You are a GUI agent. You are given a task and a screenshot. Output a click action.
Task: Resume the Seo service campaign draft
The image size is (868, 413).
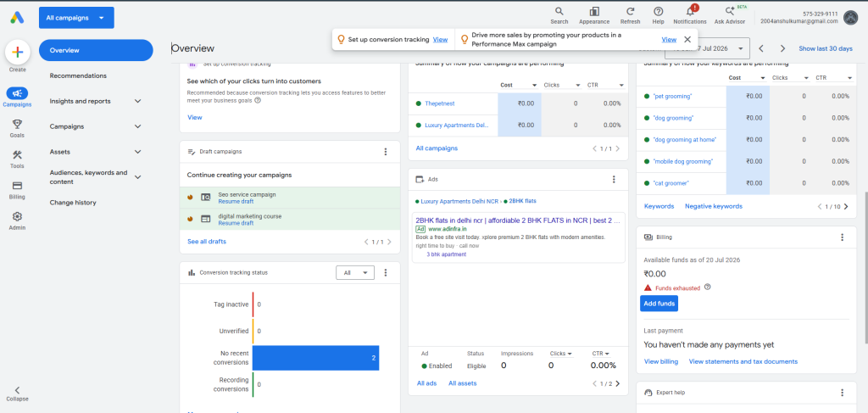tap(236, 202)
